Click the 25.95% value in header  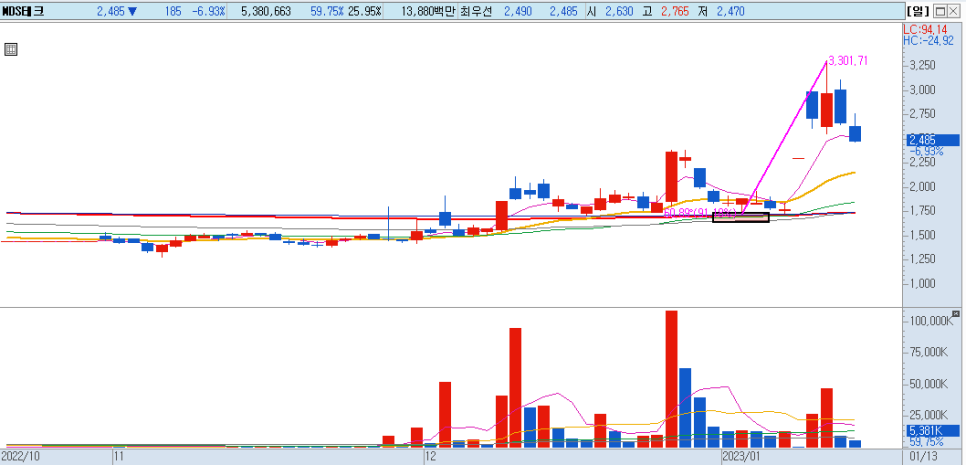coord(364,11)
